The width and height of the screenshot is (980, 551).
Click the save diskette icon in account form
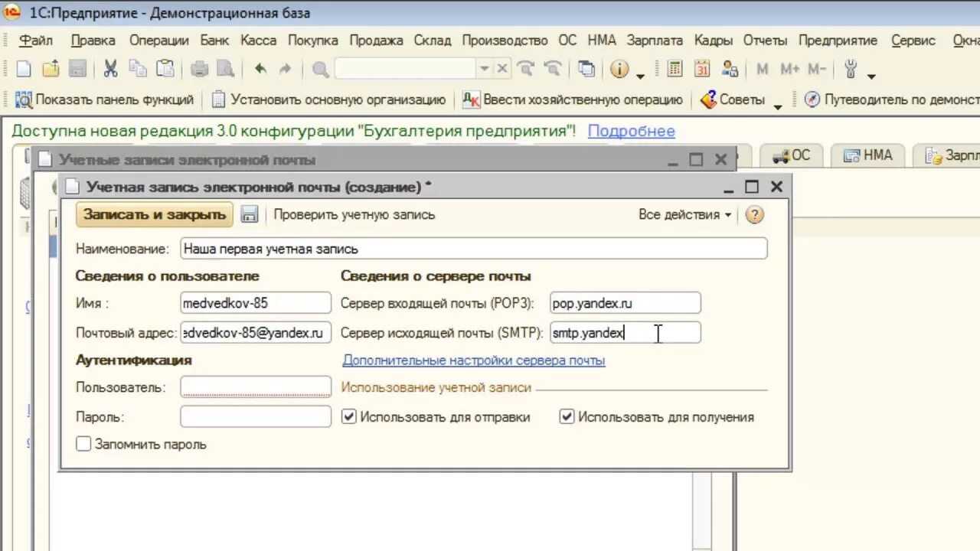pos(249,215)
